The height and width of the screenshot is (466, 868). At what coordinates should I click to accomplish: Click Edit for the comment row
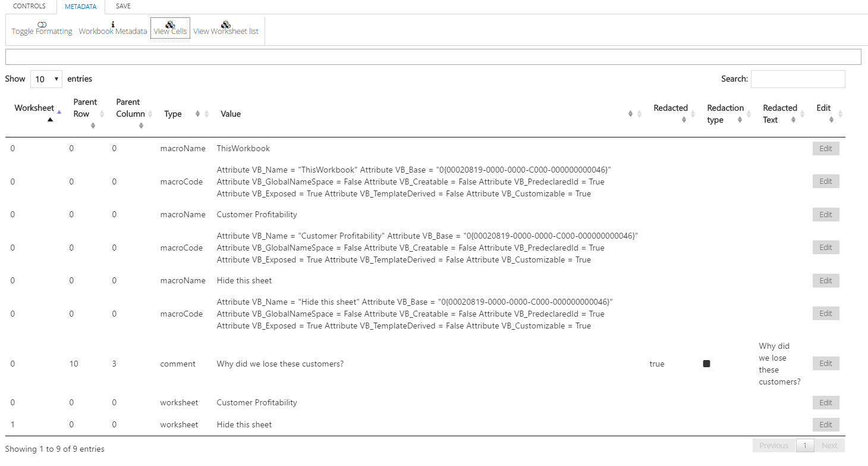826,364
